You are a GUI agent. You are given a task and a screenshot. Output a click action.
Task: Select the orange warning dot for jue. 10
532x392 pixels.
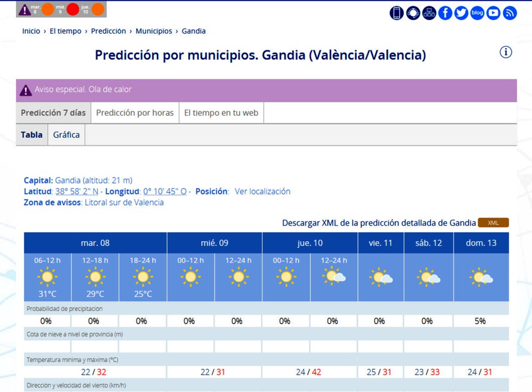pos(97,9)
